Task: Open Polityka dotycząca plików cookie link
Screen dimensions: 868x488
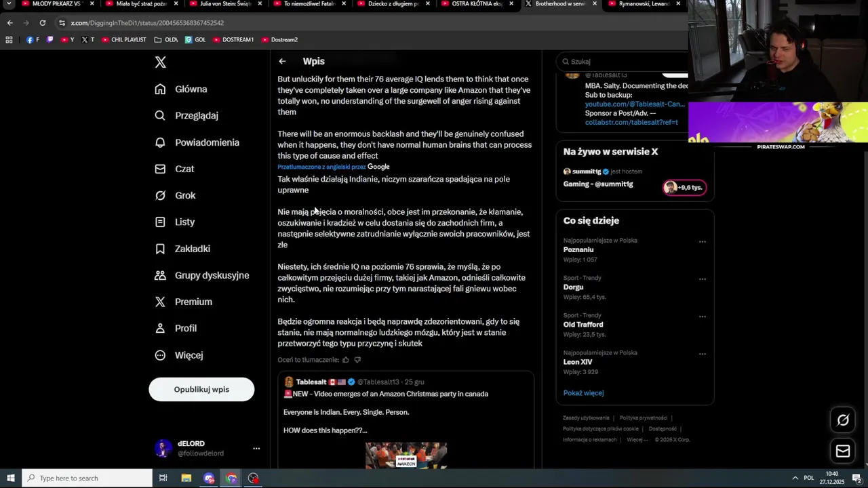Action: pos(601,429)
